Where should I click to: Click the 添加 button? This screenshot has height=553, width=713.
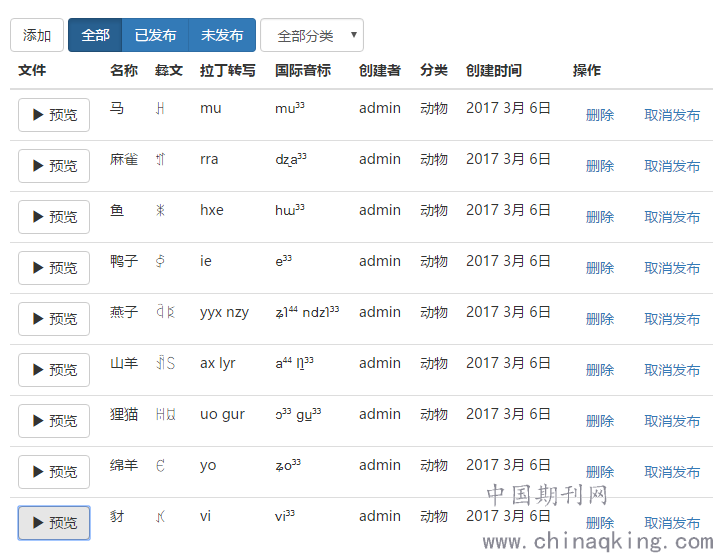(x=37, y=35)
